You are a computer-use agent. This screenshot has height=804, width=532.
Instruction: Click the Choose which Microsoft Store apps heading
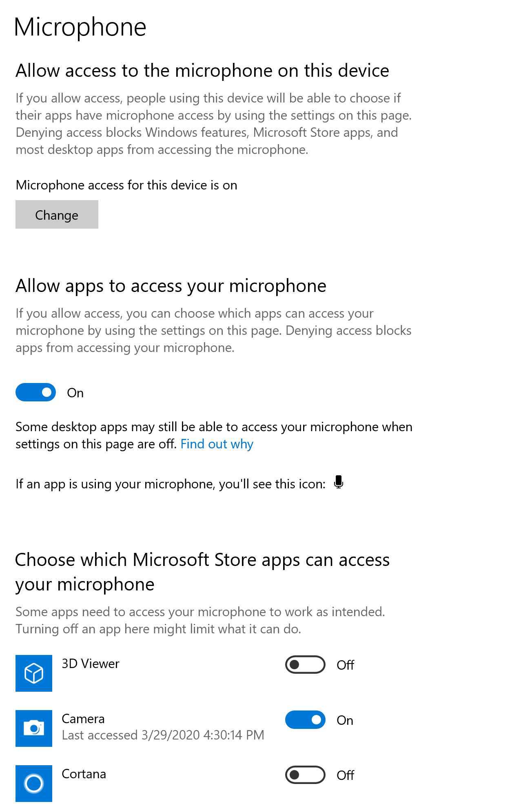(x=202, y=572)
